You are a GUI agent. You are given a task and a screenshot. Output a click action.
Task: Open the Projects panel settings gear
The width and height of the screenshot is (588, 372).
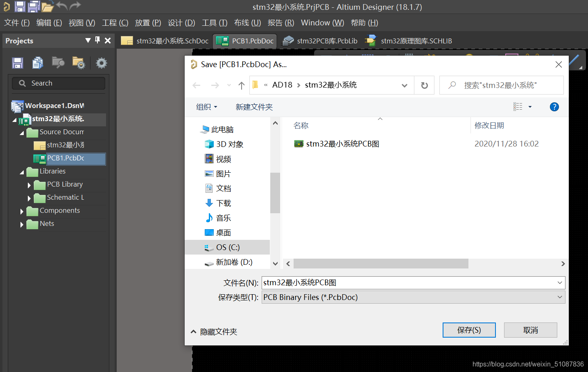[x=101, y=63]
